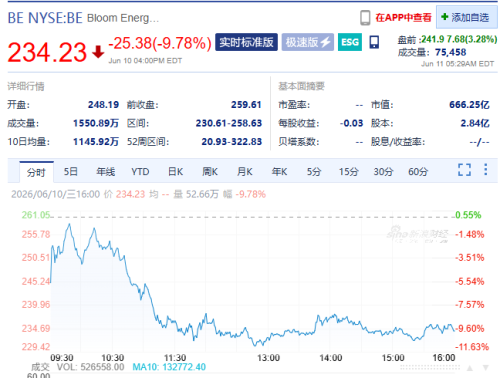Click the 13:00 time axis label
The image size is (500, 378).
(x=268, y=358)
